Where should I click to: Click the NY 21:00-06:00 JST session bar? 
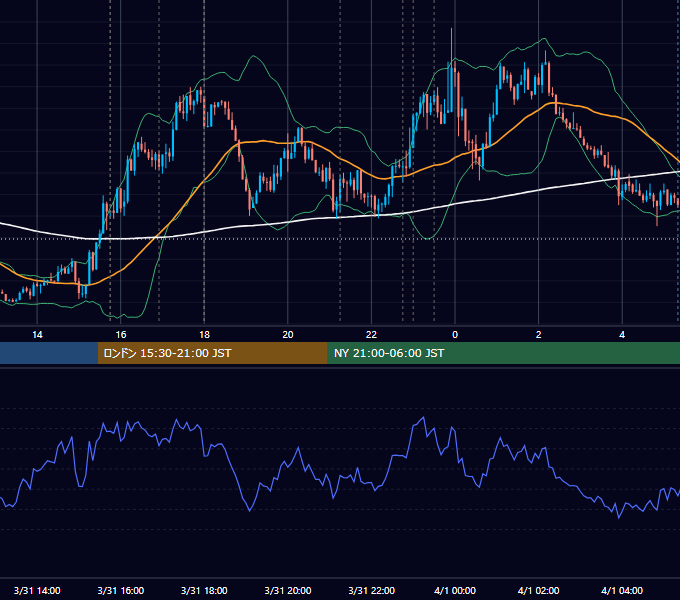503,353
